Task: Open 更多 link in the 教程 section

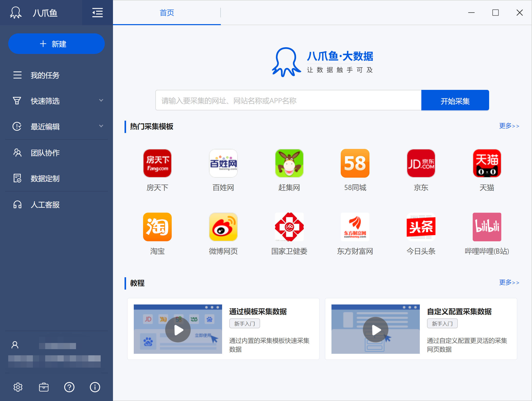Action: pyautogui.click(x=509, y=282)
